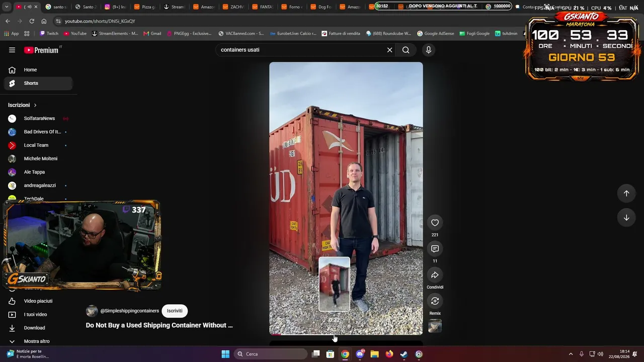644x362 pixels.
Task: Open comments on the short
Action: tap(435, 249)
